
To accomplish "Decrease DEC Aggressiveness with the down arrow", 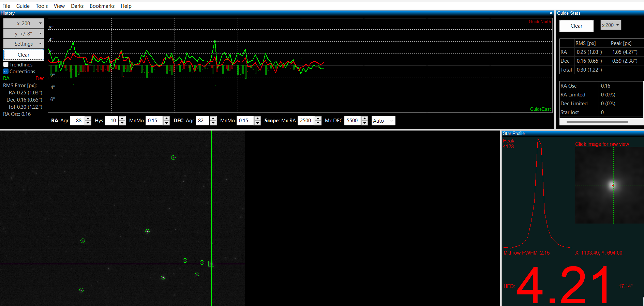I will pos(213,123).
